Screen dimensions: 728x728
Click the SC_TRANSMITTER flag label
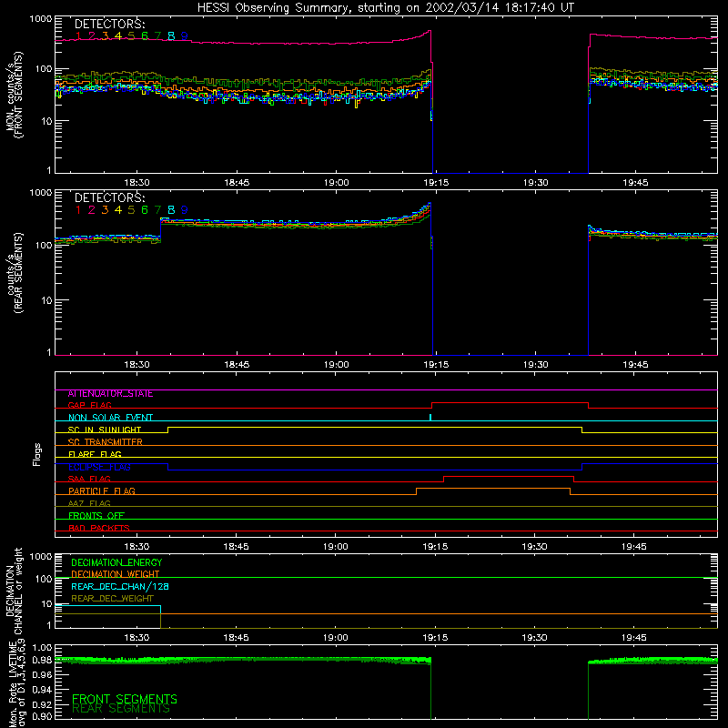pos(106,442)
